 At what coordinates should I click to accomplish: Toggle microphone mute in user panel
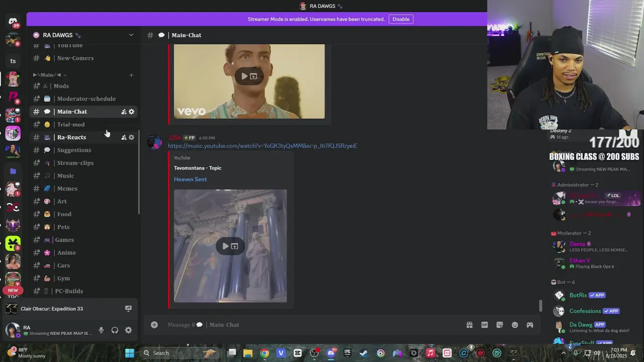click(x=101, y=330)
